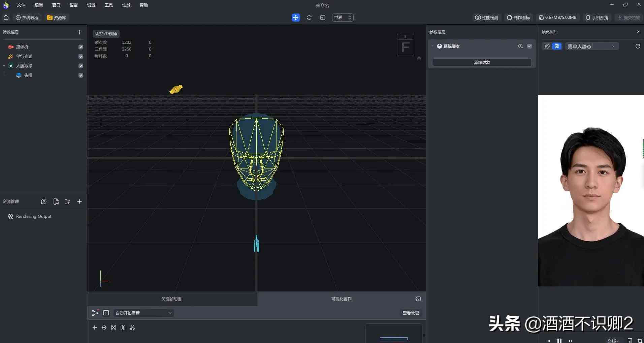
Task: Toggle the 头模 layer checkbox
Action: [x=81, y=75]
